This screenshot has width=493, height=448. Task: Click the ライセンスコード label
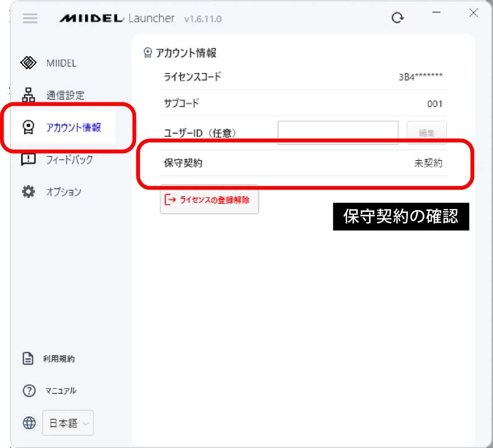(x=192, y=76)
